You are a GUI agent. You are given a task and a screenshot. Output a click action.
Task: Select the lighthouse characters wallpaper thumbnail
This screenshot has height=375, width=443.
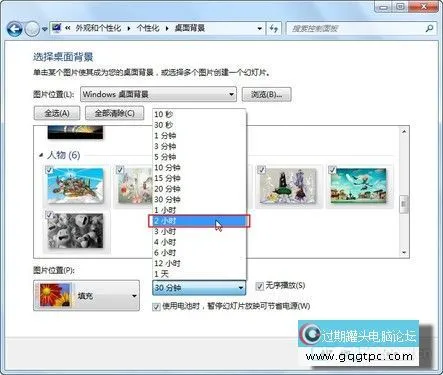click(x=288, y=186)
